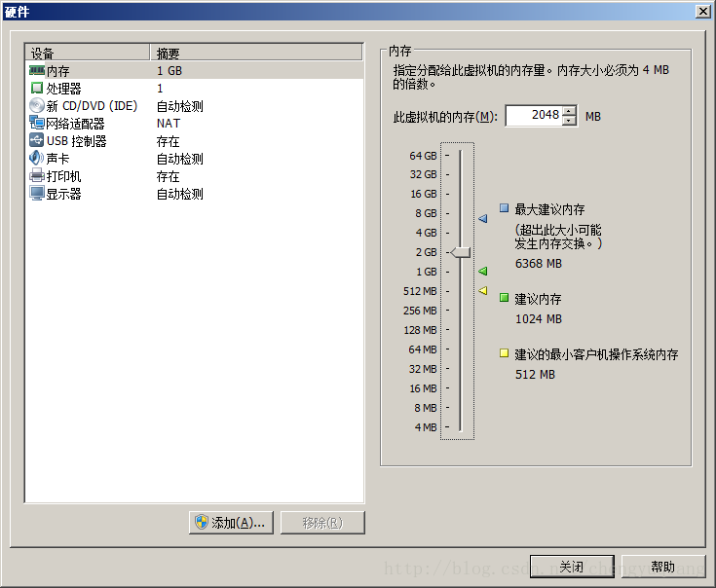The height and width of the screenshot is (588, 716).
Task: Click the green 建议内存 legend square
Action: [x=505, y=298]
